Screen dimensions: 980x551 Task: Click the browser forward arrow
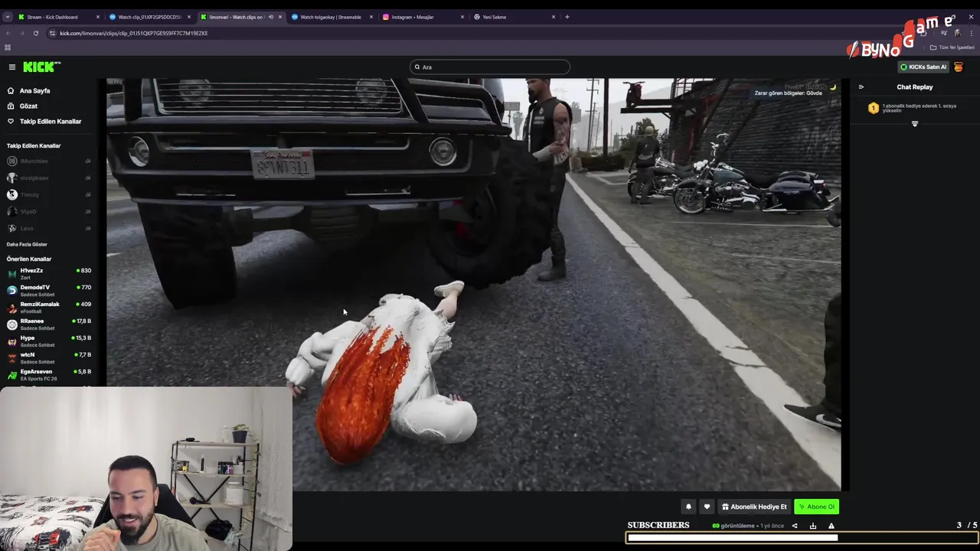22,33
